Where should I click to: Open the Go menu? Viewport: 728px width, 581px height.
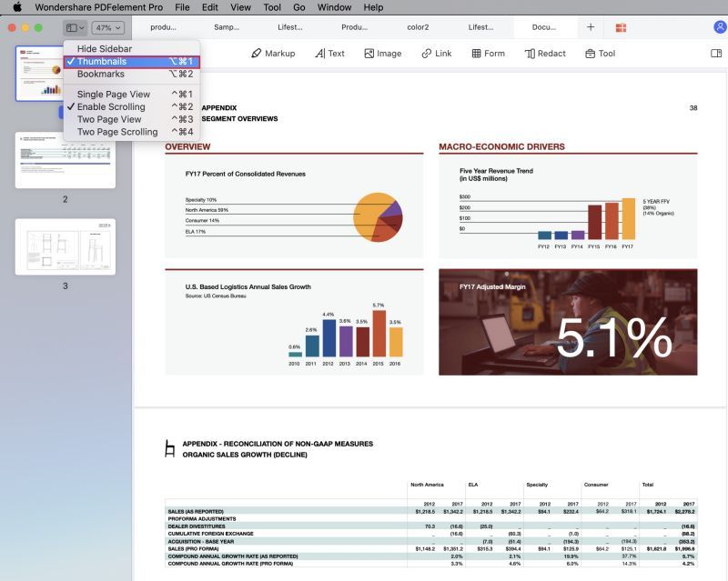pos(299,7)
